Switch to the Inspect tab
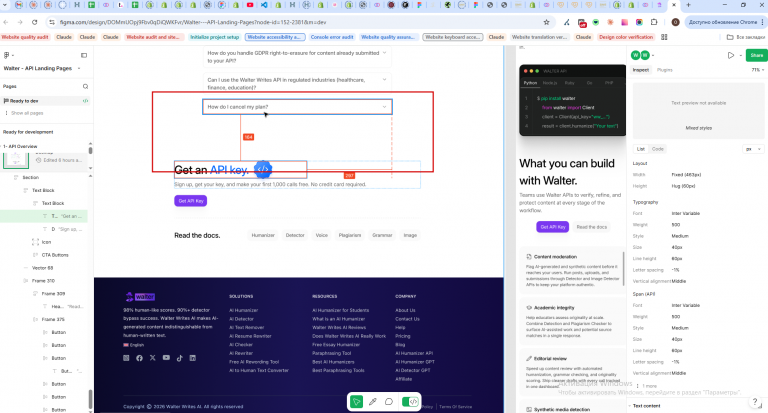Screen dimensions: 768x413 click(640, 70)
